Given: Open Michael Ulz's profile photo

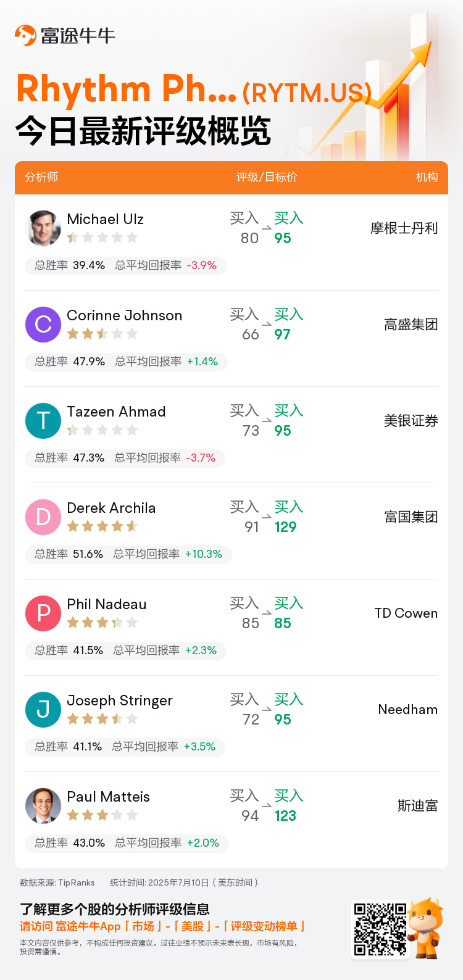Looking at the screenshot, I should 43,228.
